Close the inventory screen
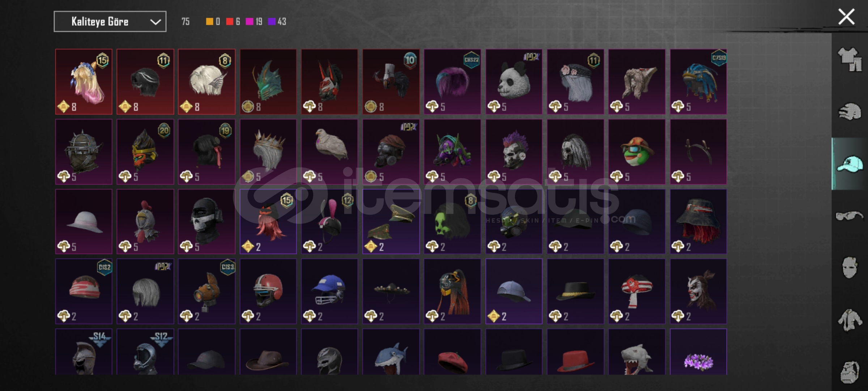868x391 pixels. 846,17
